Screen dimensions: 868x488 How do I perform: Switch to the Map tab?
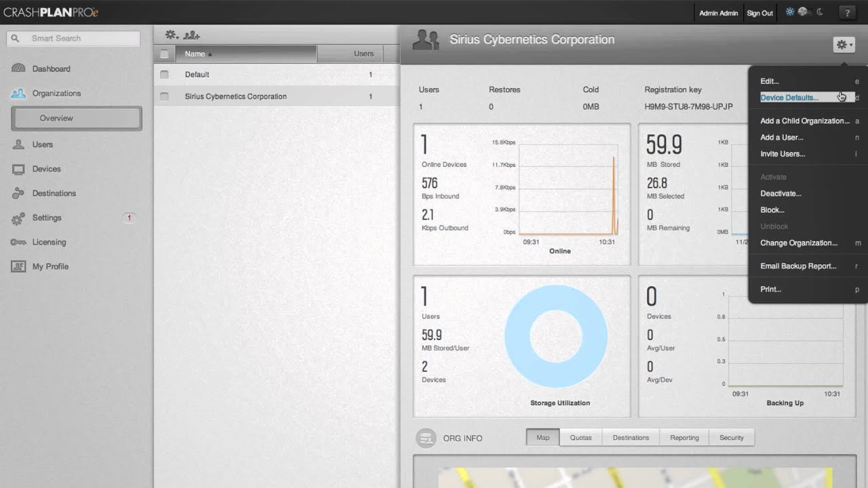(x=542, y=438)
